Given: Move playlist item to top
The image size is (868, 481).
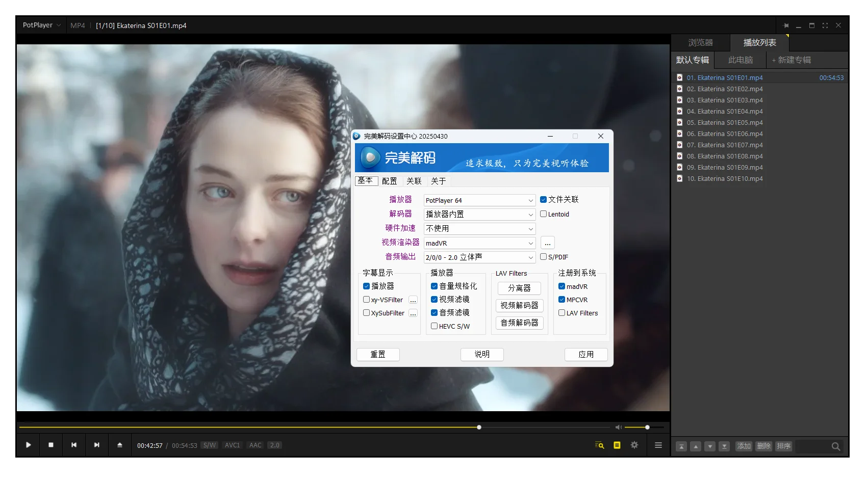Looking at the screenshot, I should [x=681, y=446].
